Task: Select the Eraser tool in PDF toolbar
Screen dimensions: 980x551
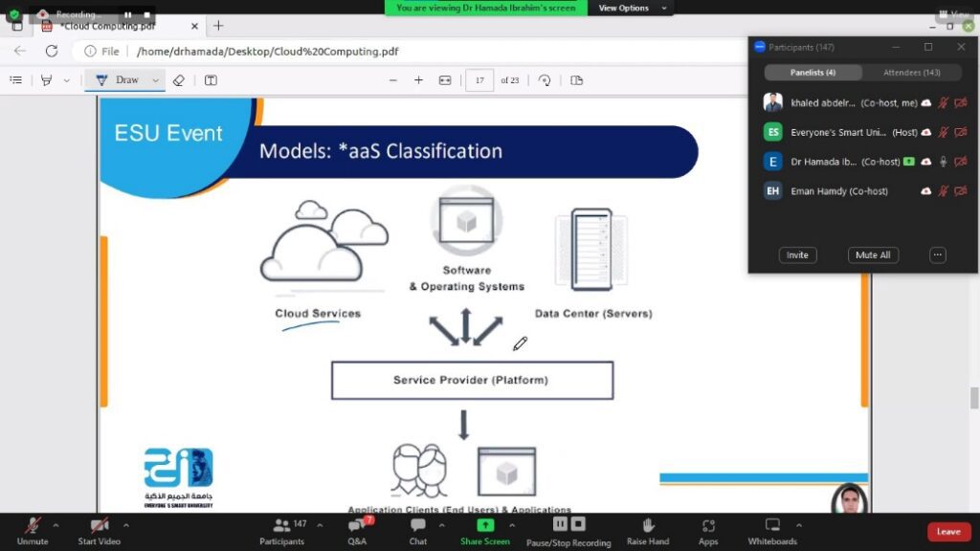Action: (x=179, y=80)
